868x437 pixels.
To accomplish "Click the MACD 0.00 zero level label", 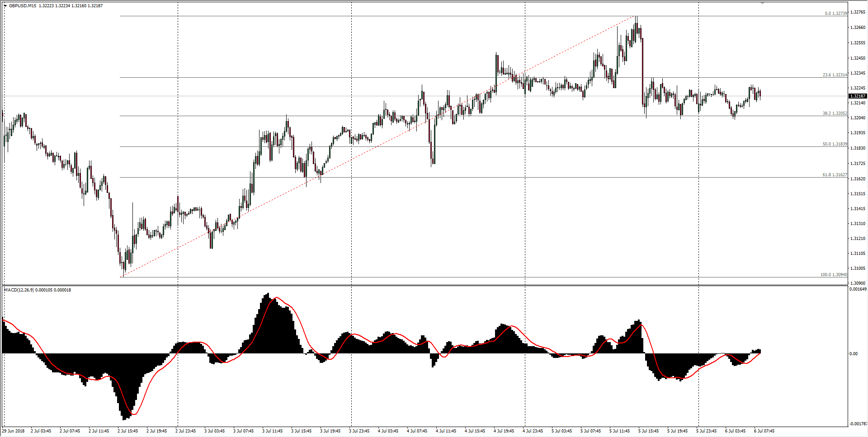I will [x=853, y=354].
